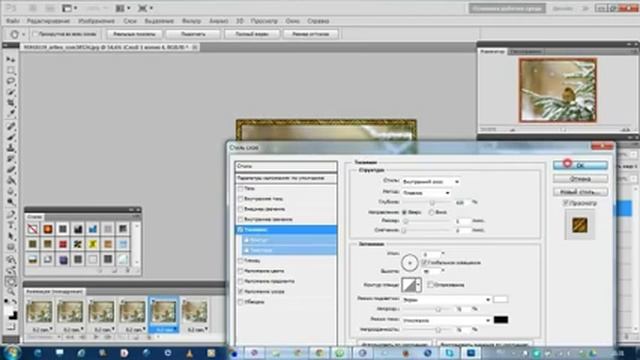640x360 pixels.
Task: Select the Crop tool
Action: [11, 102]
